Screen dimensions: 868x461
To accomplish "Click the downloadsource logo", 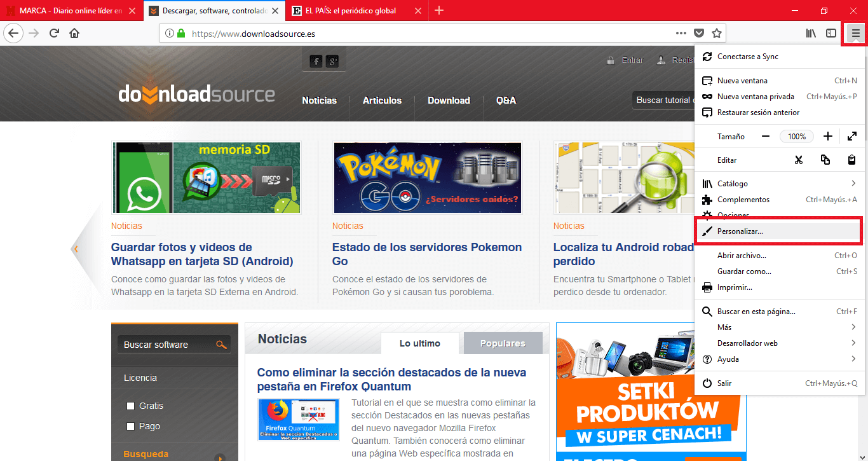I will tap(196, 94).
